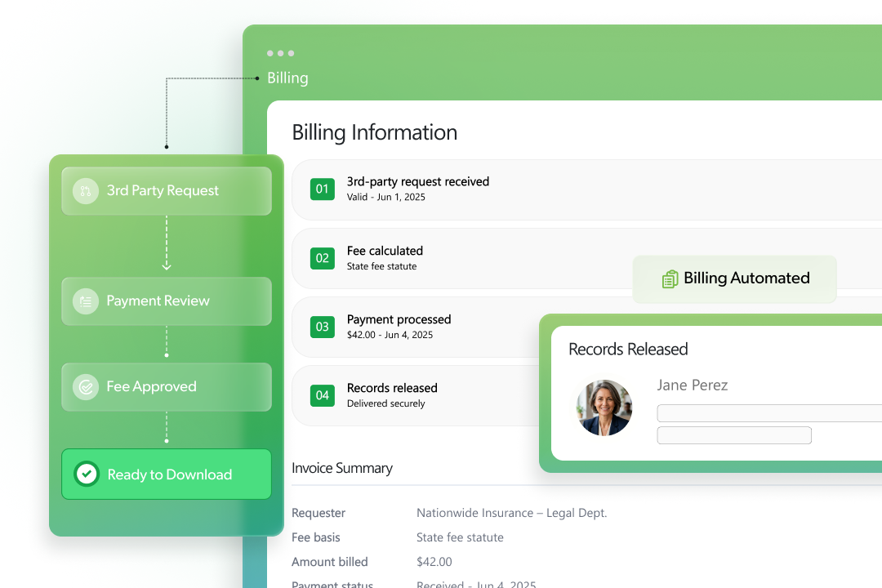Open the Fee calculated row
Image resolution: width=882 pixels, height=588 pixels.
point(586,258)
